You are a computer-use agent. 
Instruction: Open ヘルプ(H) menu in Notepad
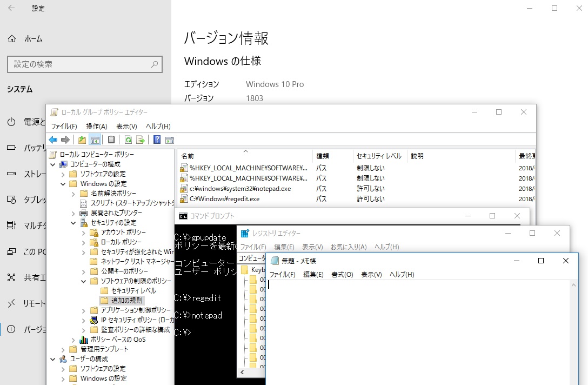click(402, 275)
